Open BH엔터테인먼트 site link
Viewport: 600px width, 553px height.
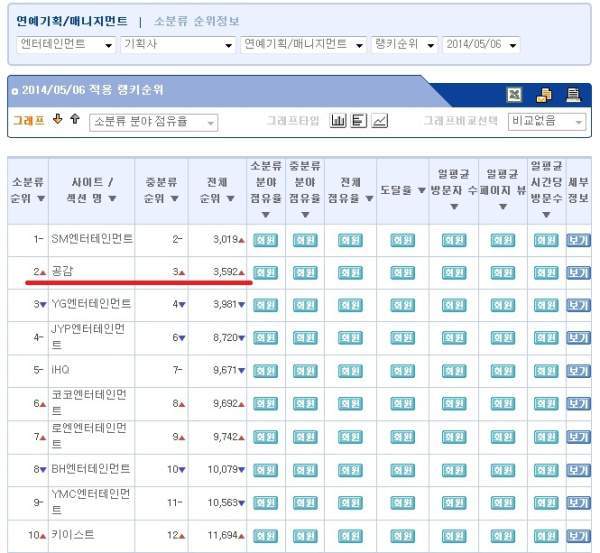click(91, 469)
